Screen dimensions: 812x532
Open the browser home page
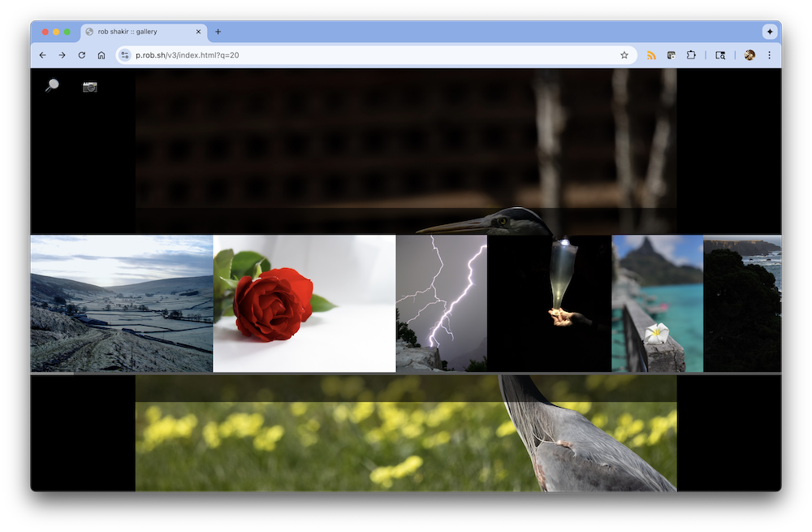[101, 55]
